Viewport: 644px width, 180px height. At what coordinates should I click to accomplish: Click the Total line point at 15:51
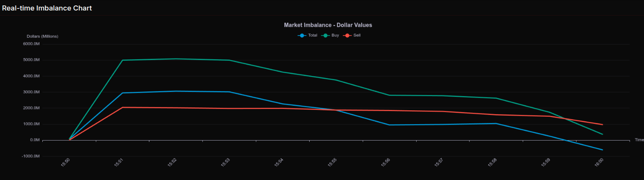[123, 93]
